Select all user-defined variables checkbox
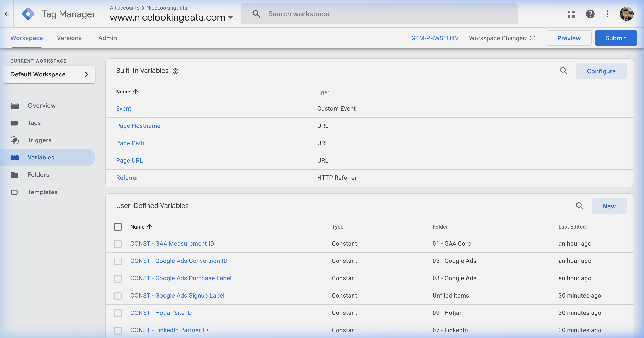The width and height of the screenshot is (644, 338). pos(118,227)
